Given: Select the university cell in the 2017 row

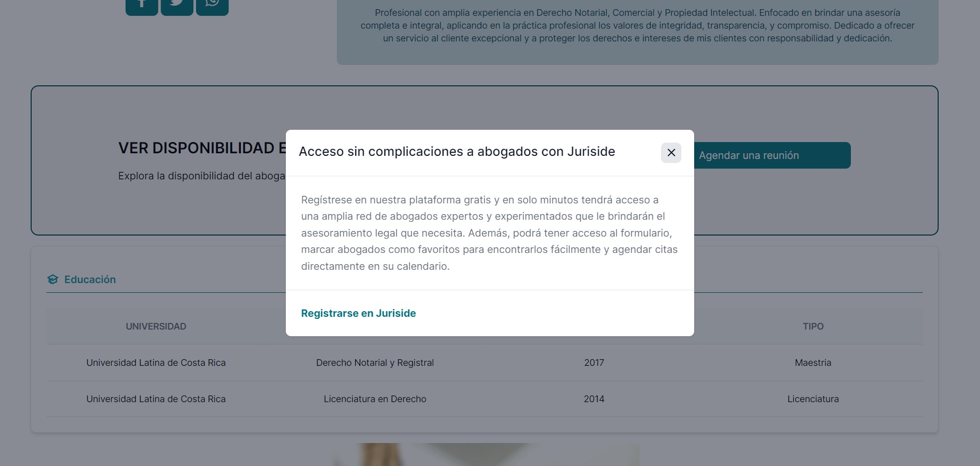Looking at the screenshot, I should click(x=156, y=363).
